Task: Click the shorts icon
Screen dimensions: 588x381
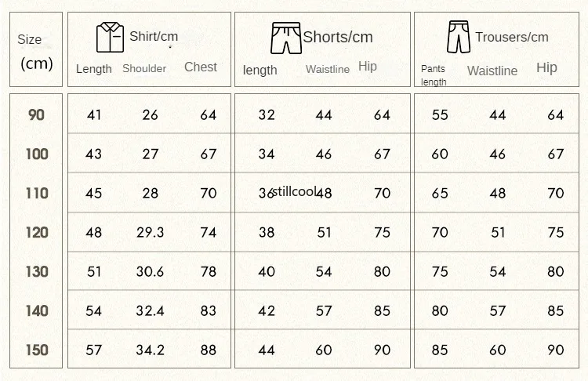Action: [x=286, y=38]
